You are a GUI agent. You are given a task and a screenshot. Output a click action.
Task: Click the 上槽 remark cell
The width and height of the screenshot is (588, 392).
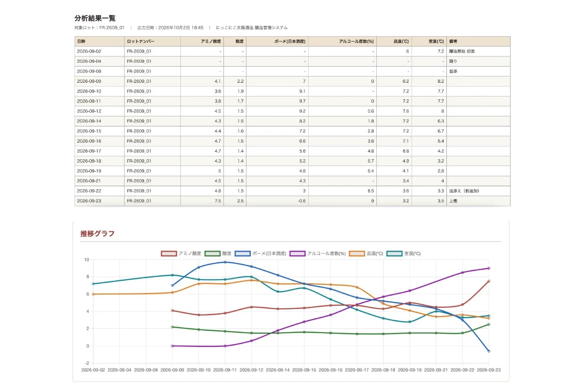(x=478, y=200)
